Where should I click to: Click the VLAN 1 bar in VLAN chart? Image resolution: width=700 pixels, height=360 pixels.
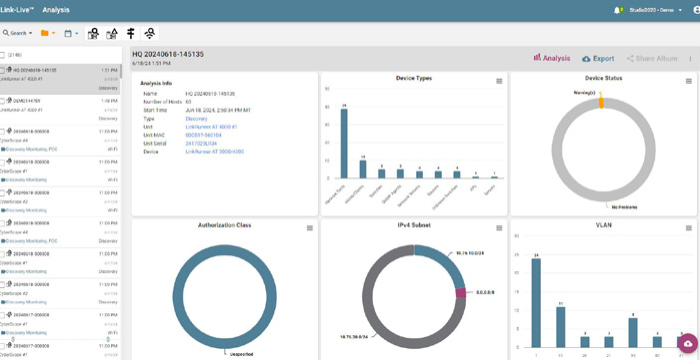536,303
